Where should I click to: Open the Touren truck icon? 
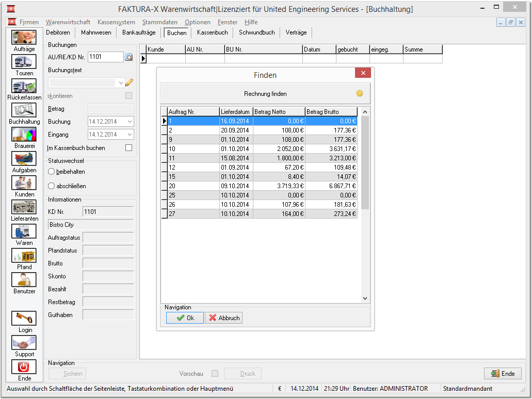[24, 62]
